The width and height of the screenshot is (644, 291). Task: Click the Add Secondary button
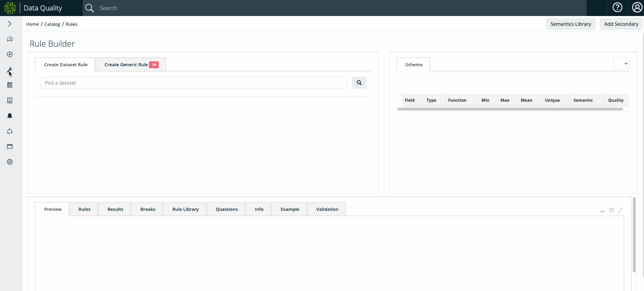click(621, 24)
